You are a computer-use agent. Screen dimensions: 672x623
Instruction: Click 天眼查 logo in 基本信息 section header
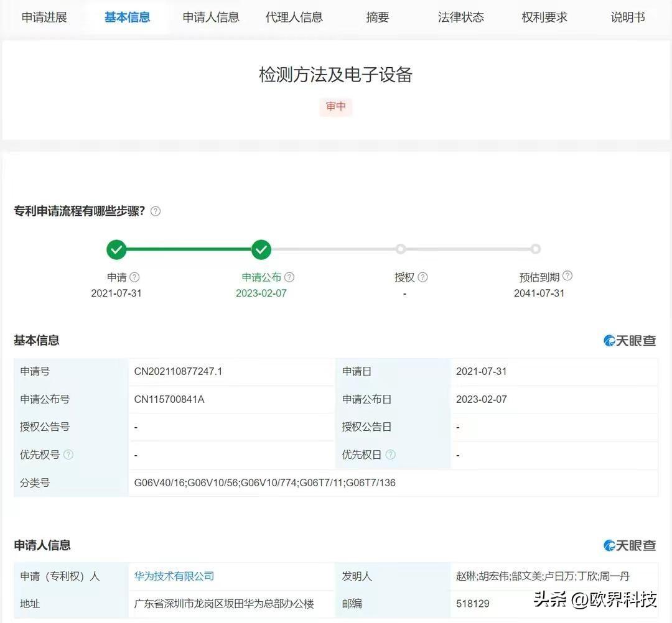pos(630,341)
